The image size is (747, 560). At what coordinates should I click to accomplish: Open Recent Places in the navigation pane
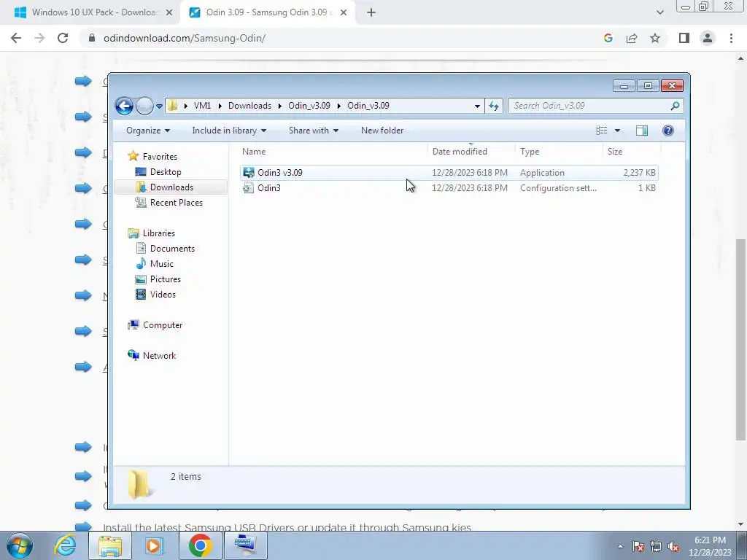(177, 203)
